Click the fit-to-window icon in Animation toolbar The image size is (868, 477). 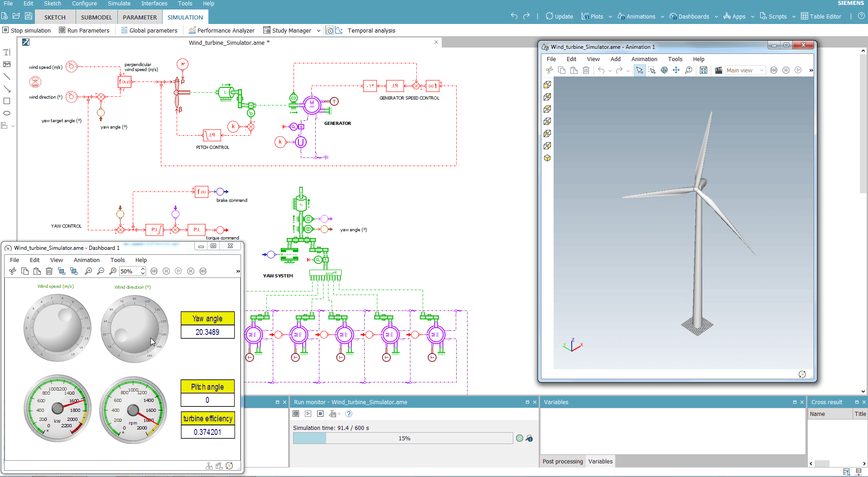click(x=703, y=70)
